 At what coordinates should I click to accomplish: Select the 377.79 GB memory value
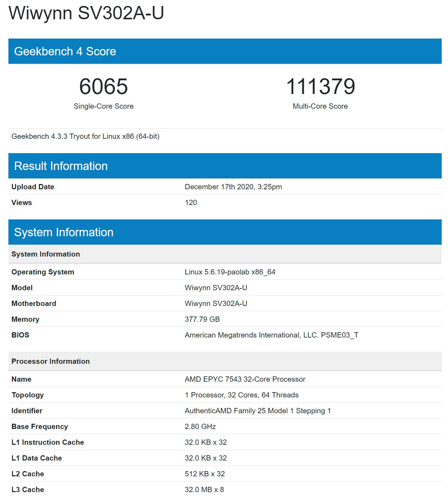[x=202, y=319]
